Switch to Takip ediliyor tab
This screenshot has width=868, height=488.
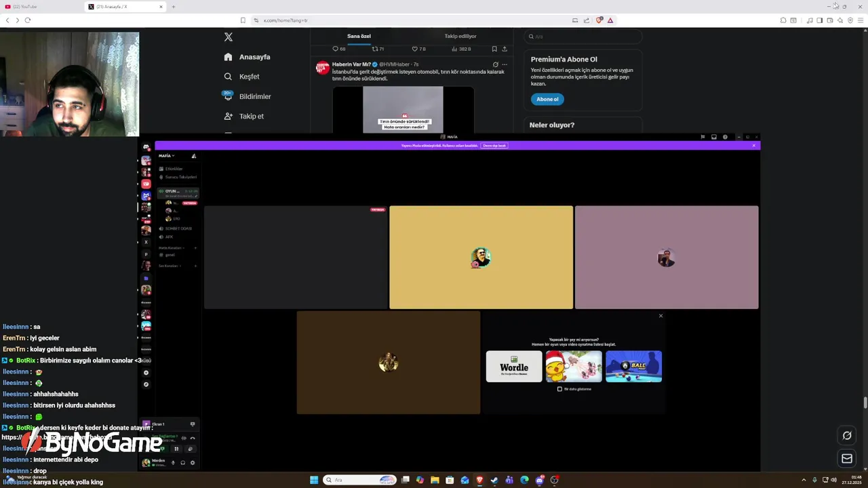pos(460,36)
